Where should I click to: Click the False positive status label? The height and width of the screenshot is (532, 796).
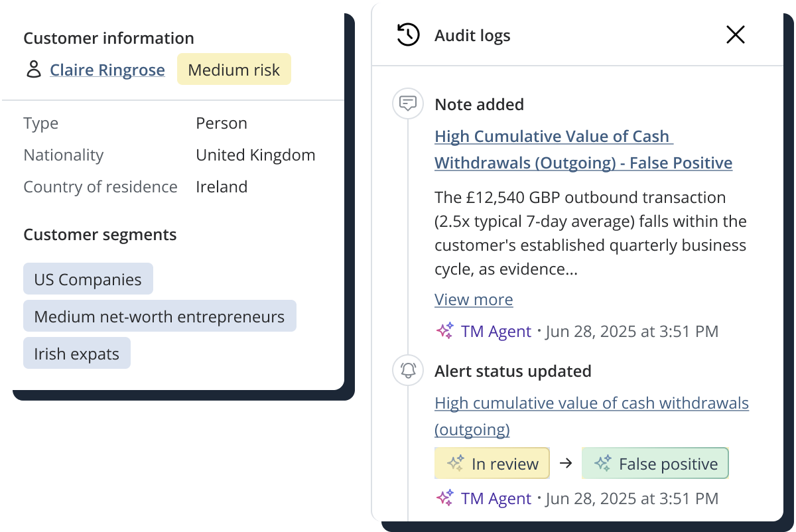[x=668, y=464]
